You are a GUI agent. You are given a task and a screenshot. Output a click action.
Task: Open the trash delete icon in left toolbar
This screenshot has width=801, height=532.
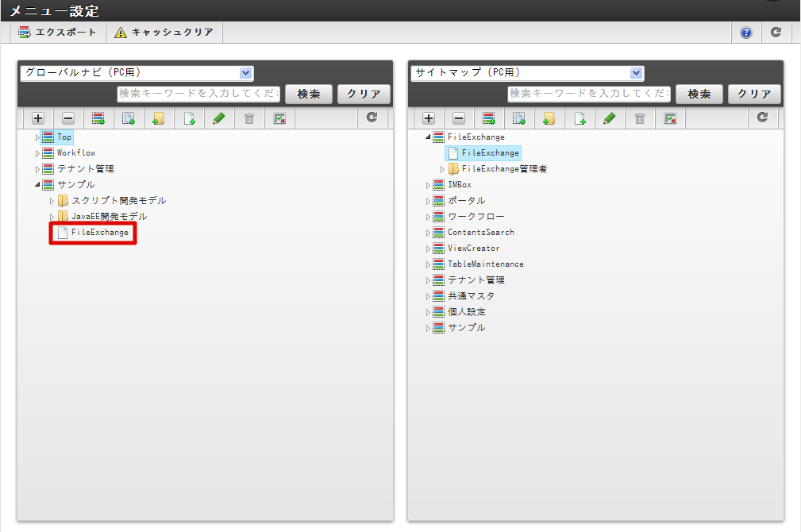[x=250, y=118]
